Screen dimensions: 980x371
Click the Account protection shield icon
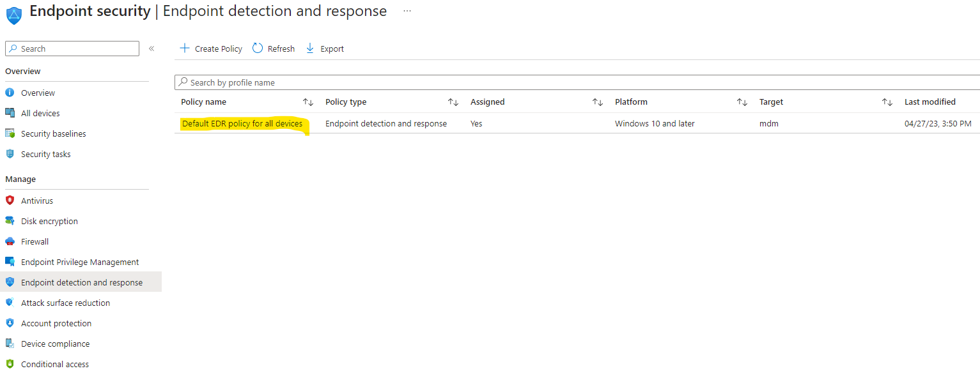(x=10, y=323)
